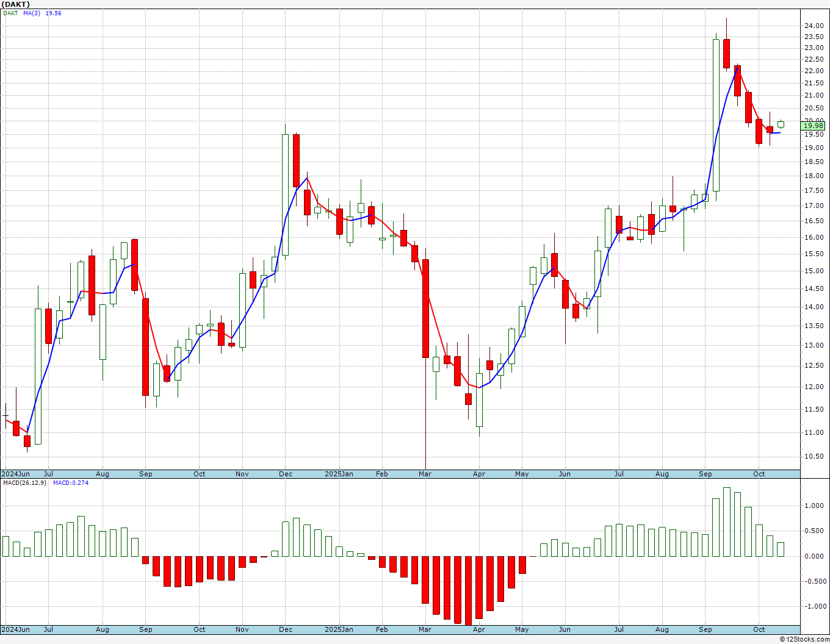Click the MACD(26,12,9) indicator label
The height and width of the screenshot is (644, 830).
coord(25,482)
